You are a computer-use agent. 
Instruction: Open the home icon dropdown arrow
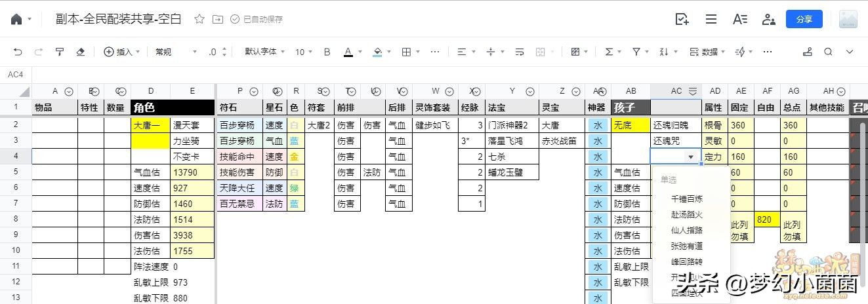pyautogui.click(x=30, y=20)
